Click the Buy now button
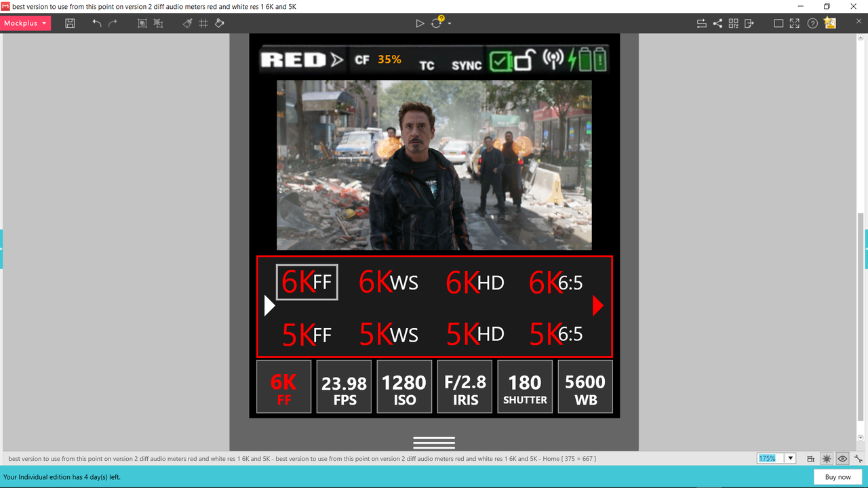 [x=838, y=477]
